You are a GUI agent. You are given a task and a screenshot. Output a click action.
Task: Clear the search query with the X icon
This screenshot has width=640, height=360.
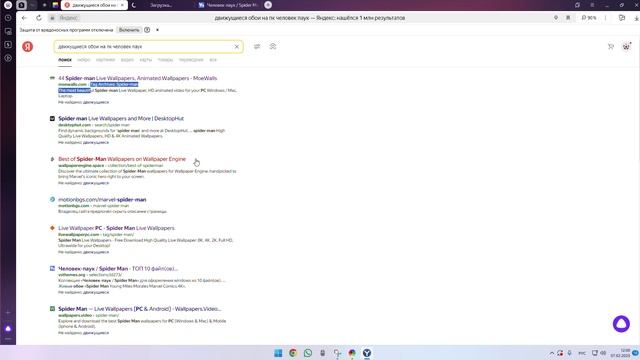click(237, 47)
